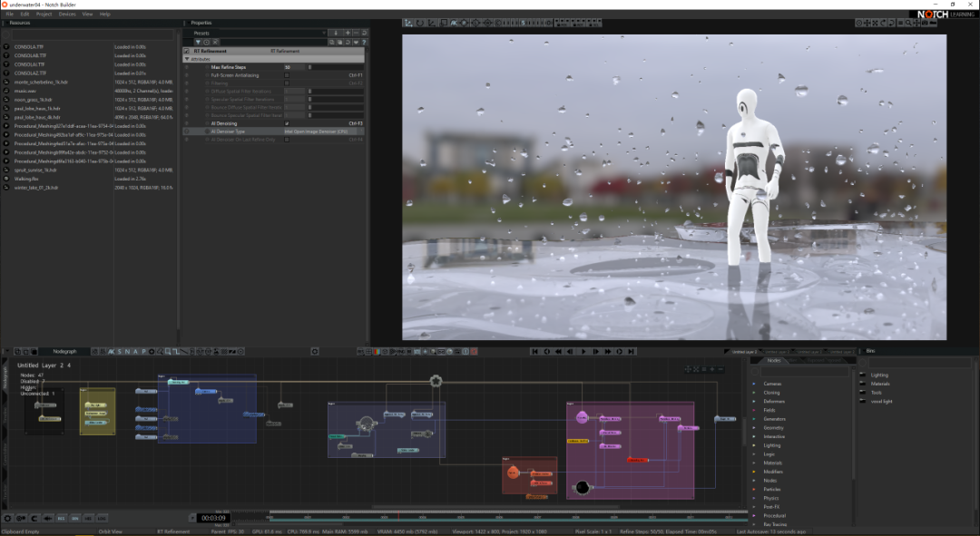Click the magnifier icon in viewport top-right toolbar
Image resolution: width=980 pixels, height=536 pixels.
click(x=908, y=23)
